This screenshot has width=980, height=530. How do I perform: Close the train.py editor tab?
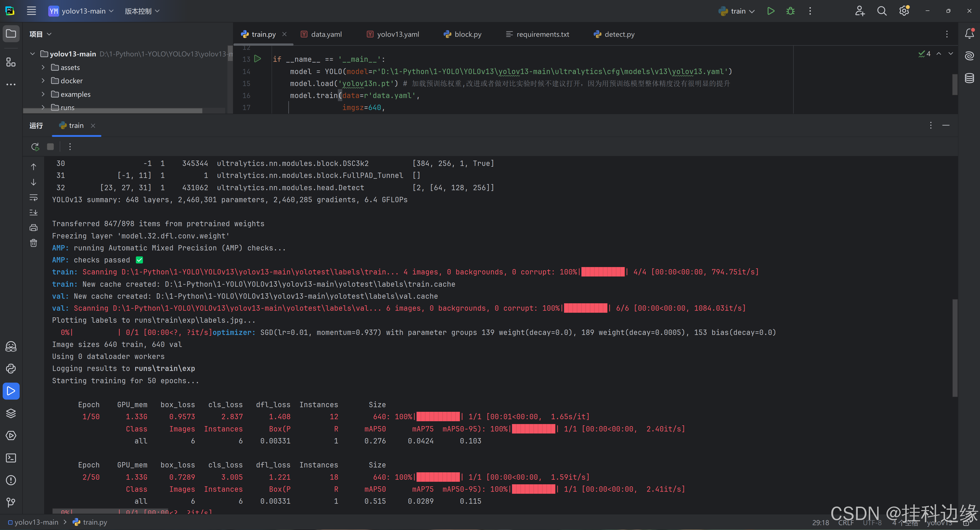tap(284, 34)
